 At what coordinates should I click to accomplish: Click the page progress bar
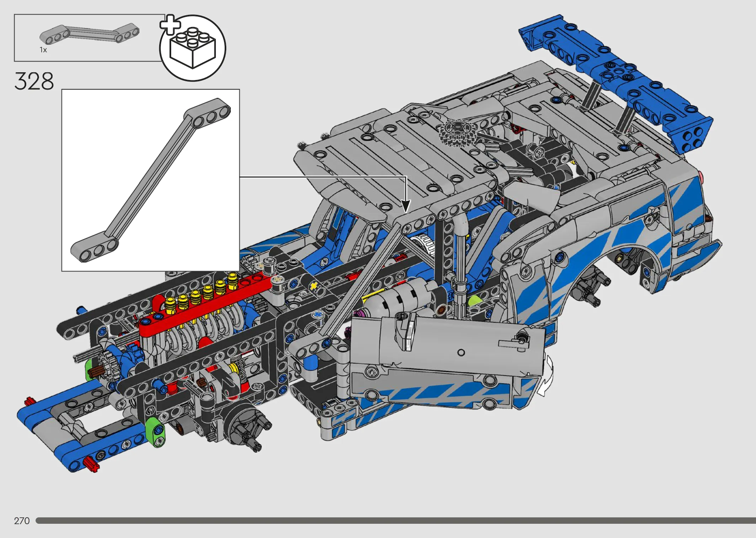click(x=396, y=521)
